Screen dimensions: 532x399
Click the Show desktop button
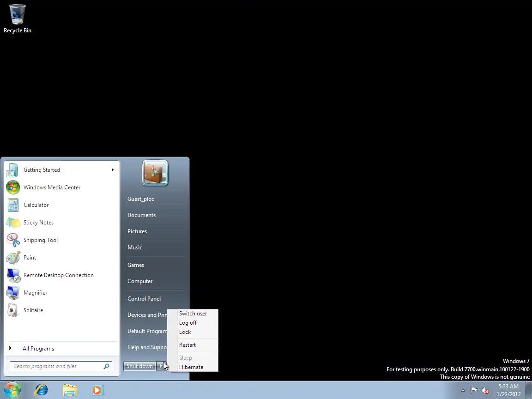pos(529,390)
